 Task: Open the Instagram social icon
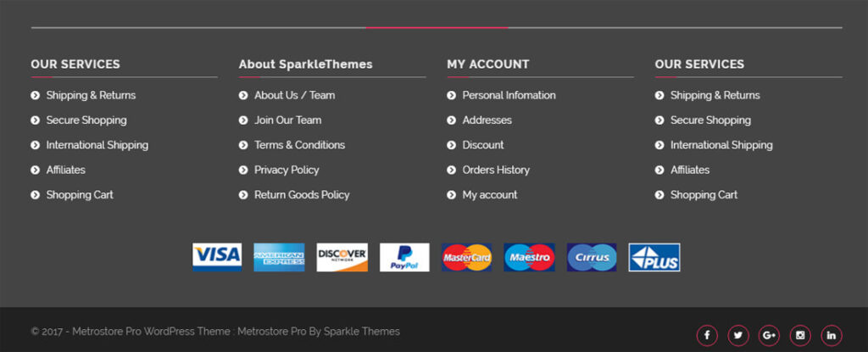800,335
